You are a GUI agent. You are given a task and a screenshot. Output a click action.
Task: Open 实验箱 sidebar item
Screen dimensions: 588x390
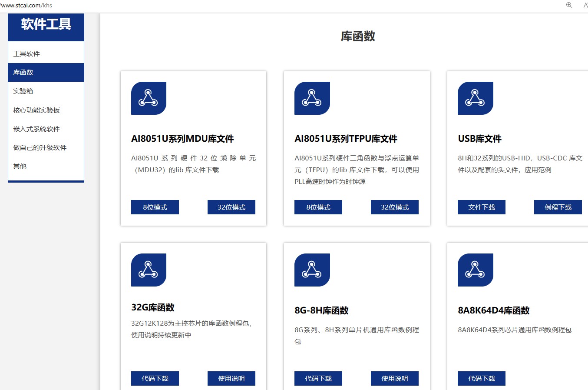(46, 91)
